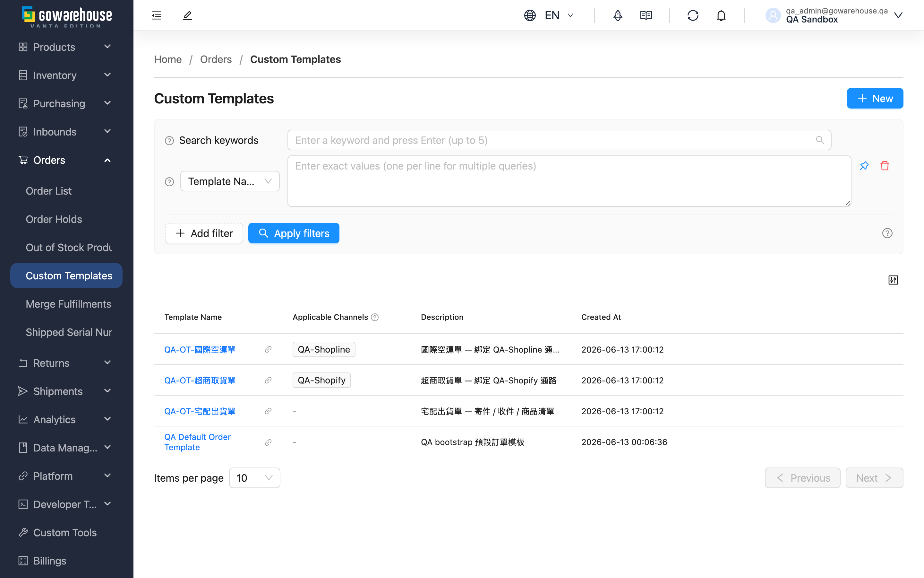This screenshot has height=578, width=924.
Task: Expand the Returns menu
Action: coord(66,363)
